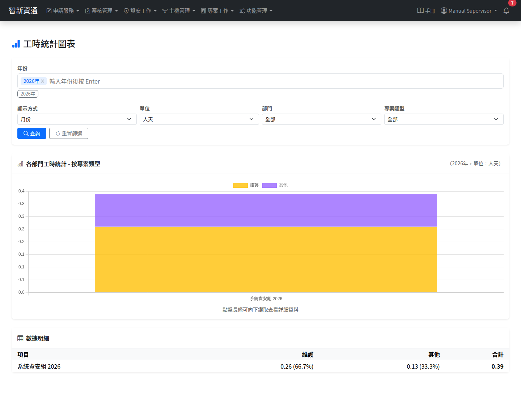Click the 0.26 (66.7%) table cell

tap(297, 366)
